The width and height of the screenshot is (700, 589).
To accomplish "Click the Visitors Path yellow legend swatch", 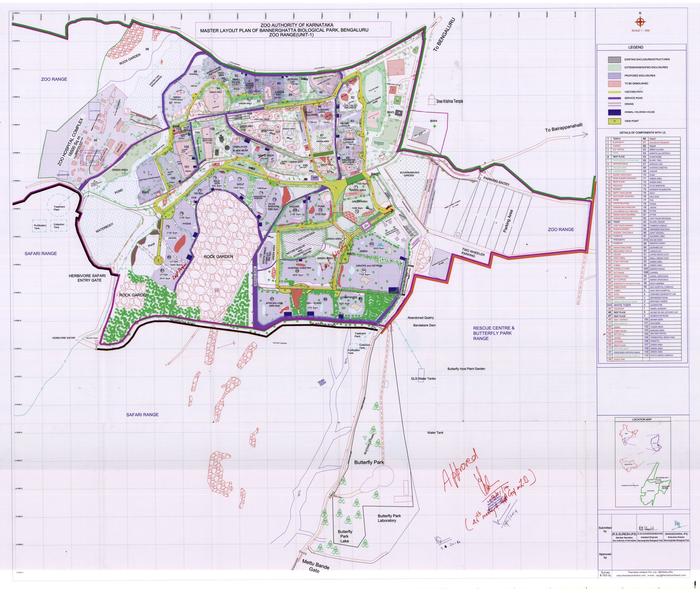I will point(614,92).
